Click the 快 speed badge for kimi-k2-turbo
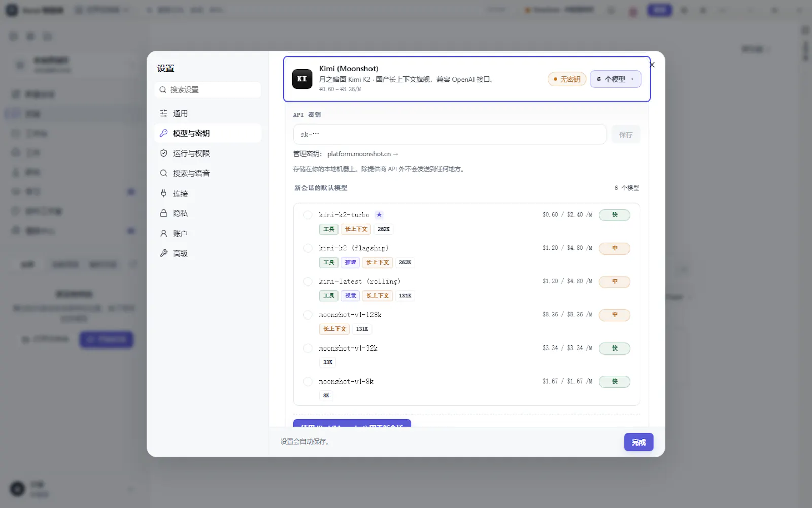 (x=615, y=215)
